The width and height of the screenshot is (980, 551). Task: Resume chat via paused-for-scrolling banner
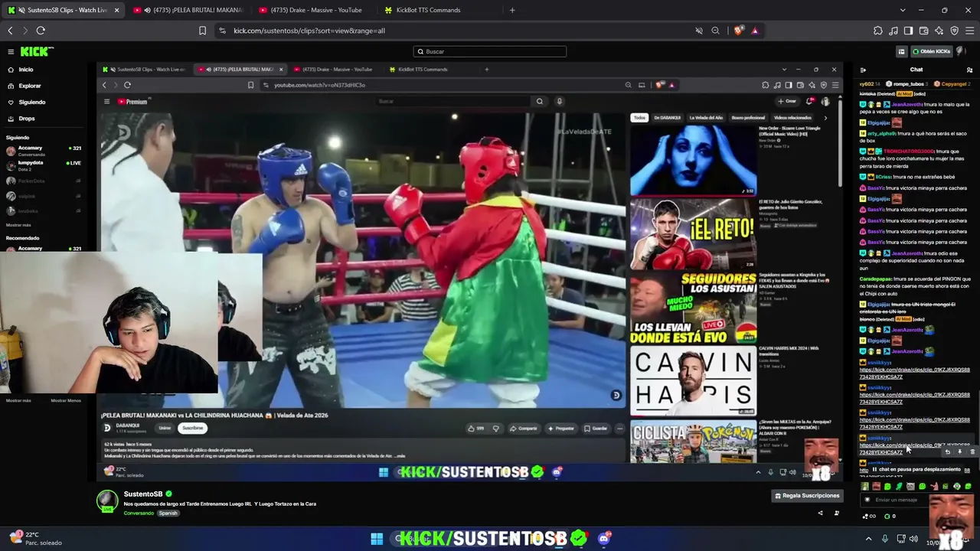[916, 469]
